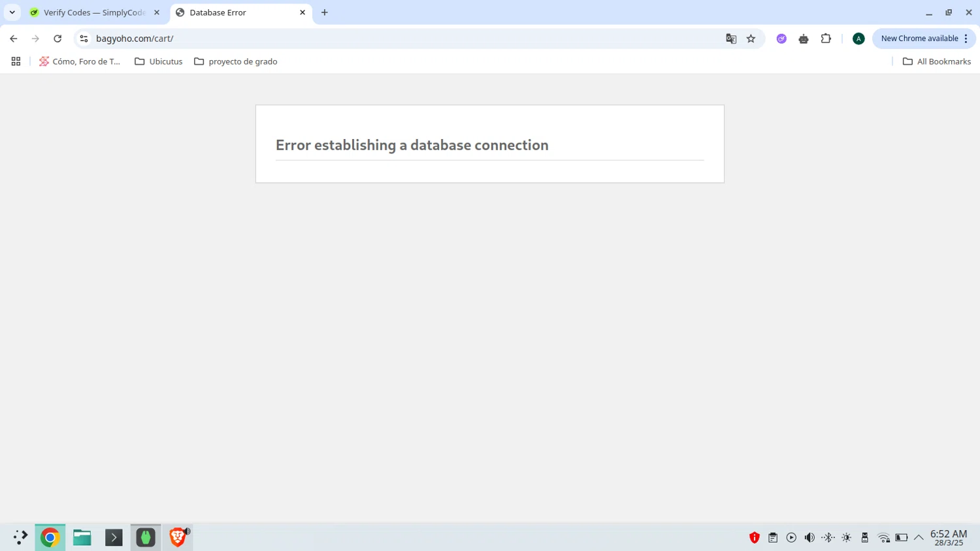Open the purple circular extension icon
Image resolution: width=980 pixels, height=551 pixels.
[x=781, y=39]
